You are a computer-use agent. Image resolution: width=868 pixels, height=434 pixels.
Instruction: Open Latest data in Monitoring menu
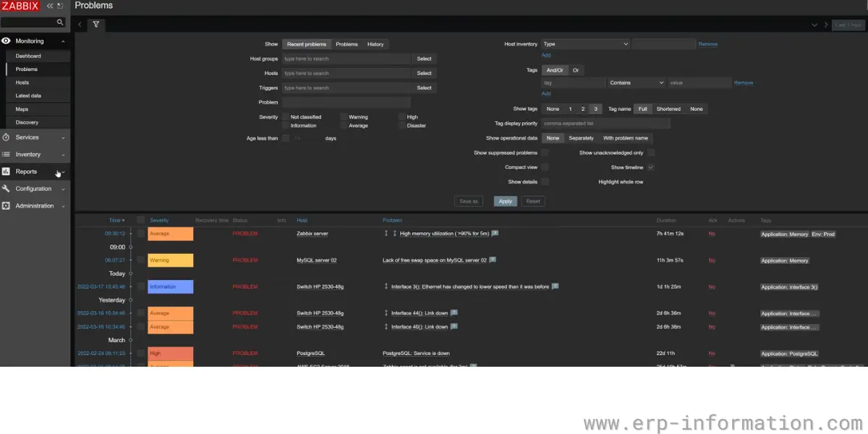point(28,95)
